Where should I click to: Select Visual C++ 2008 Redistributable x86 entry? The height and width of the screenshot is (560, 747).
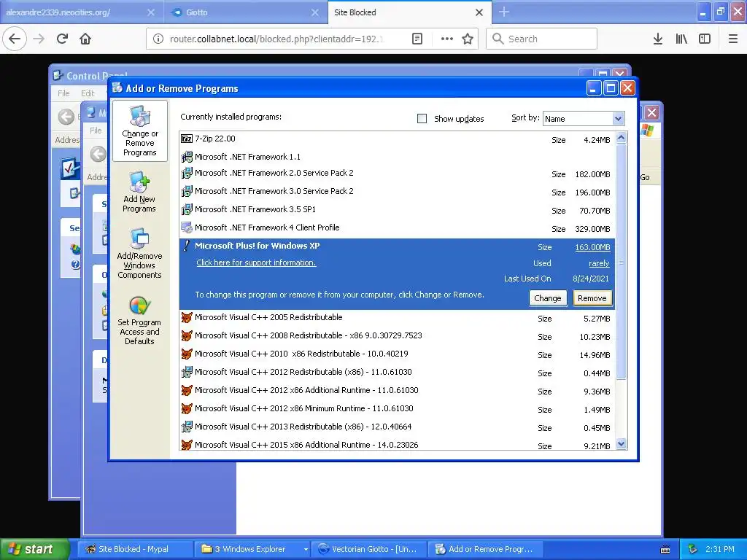point(397,336)
